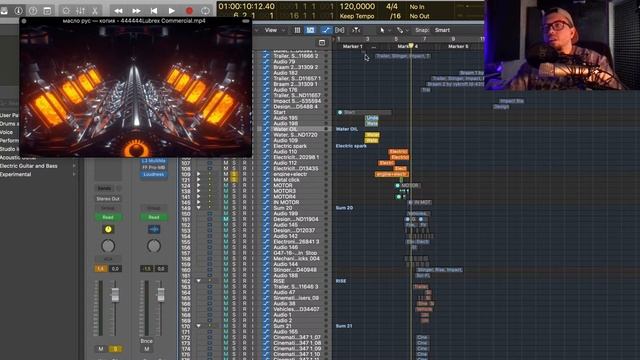Click right channel strip Read automation button

pyautogui.click(x=153, y=217)
